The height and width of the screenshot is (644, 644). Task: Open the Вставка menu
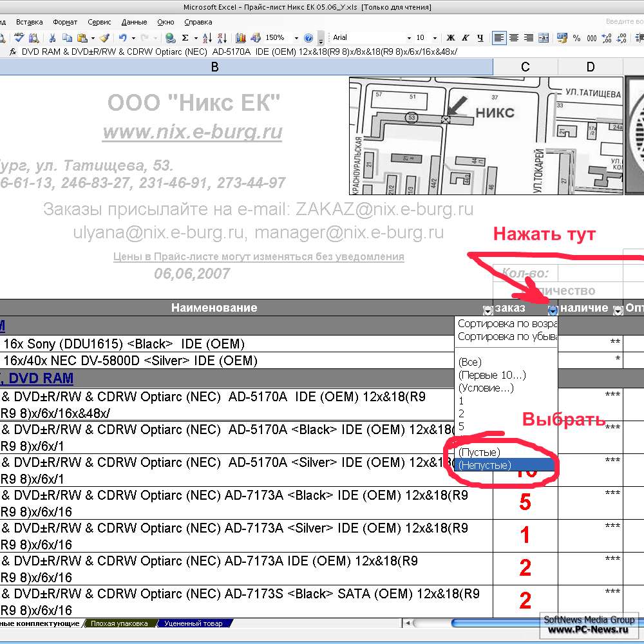tap(29, 22)
